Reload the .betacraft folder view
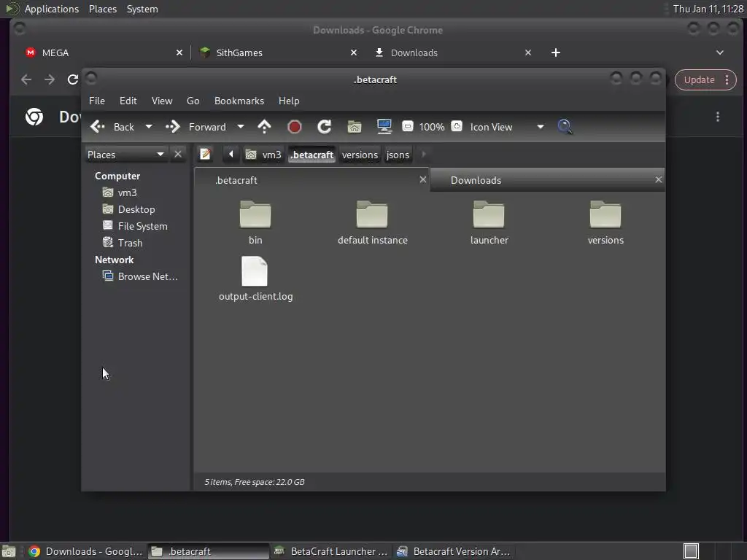The image size is (747, 560). [325, 127]
